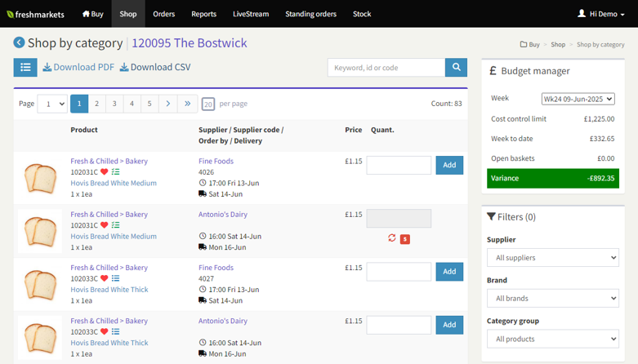Go to the last page with double chevron
Viewport: 638px width, 364px height.
[187, 104]
